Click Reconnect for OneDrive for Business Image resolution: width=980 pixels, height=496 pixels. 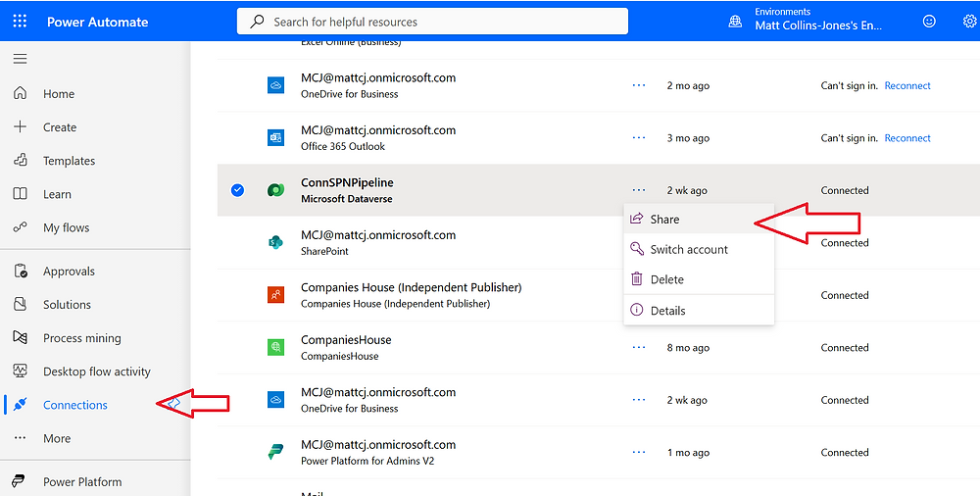coord(907,85)
